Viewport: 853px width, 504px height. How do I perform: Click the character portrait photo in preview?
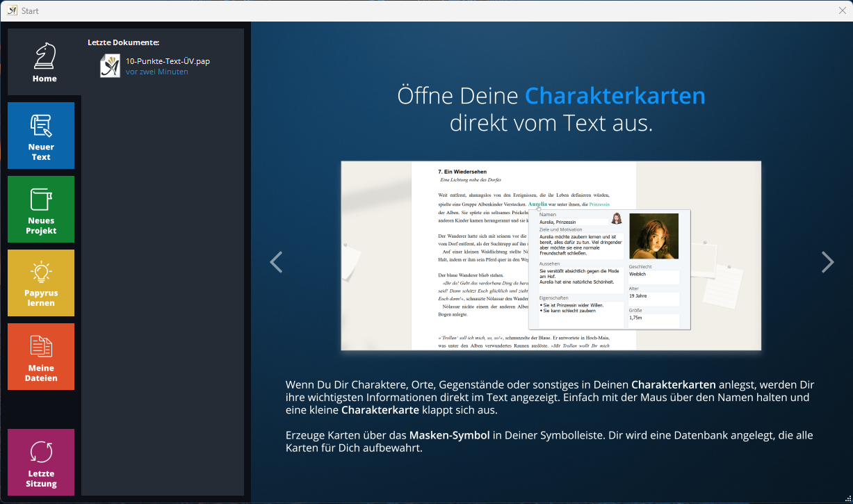[653, 236]
